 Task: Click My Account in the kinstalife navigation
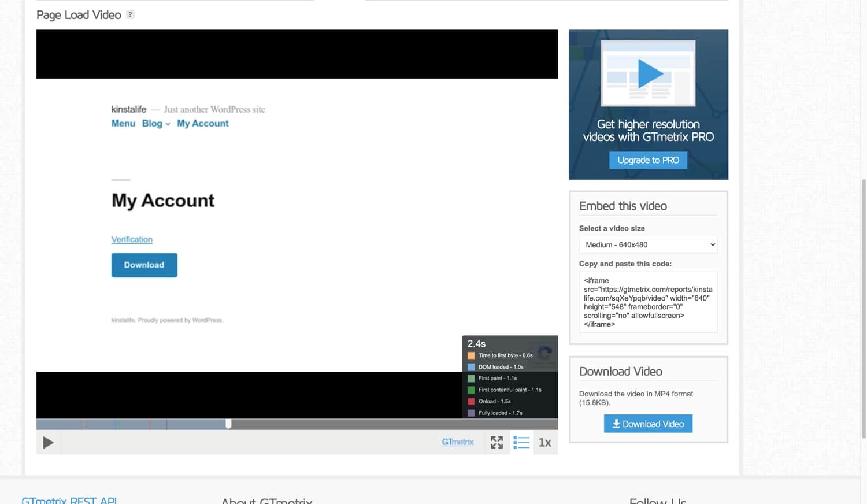(x=202, y=123)
